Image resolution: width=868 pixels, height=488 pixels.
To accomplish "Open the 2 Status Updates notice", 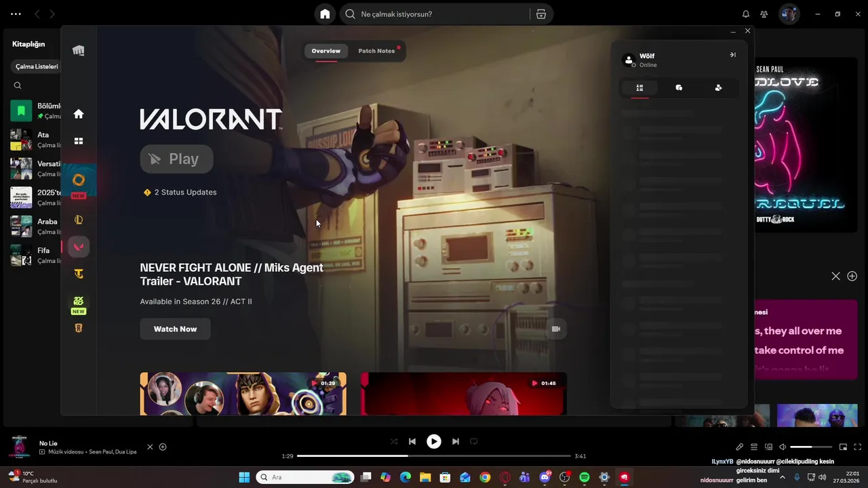I will coord(180,192).
